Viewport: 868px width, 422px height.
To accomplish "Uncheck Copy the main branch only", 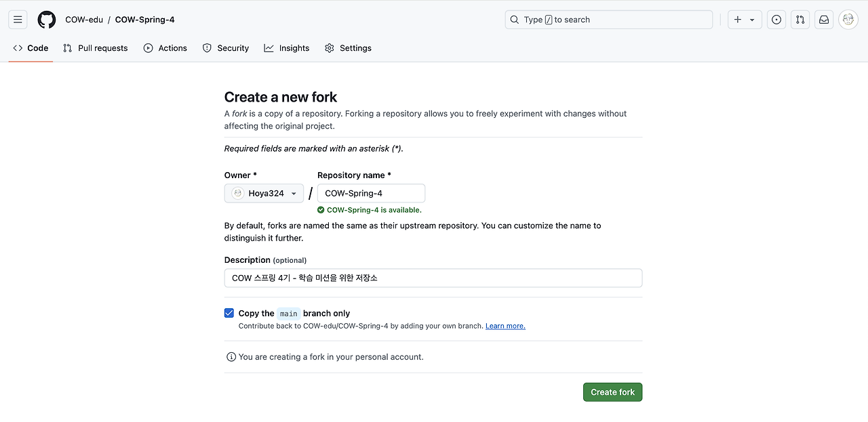I will coord(229,313).
